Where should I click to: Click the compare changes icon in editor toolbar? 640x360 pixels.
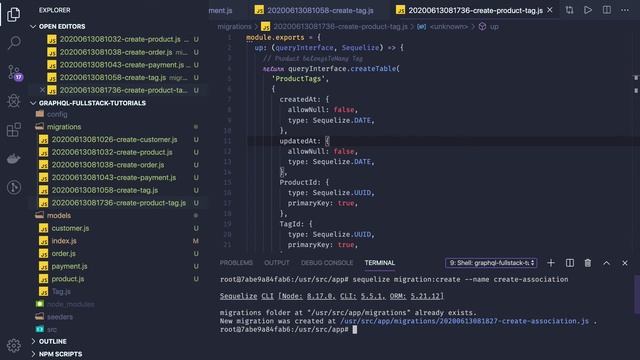point(569,10)
